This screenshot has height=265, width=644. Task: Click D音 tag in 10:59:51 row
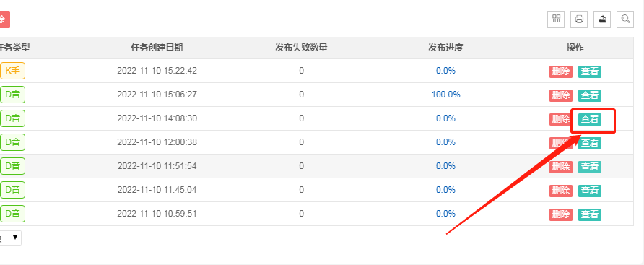[x=12, y=214]
